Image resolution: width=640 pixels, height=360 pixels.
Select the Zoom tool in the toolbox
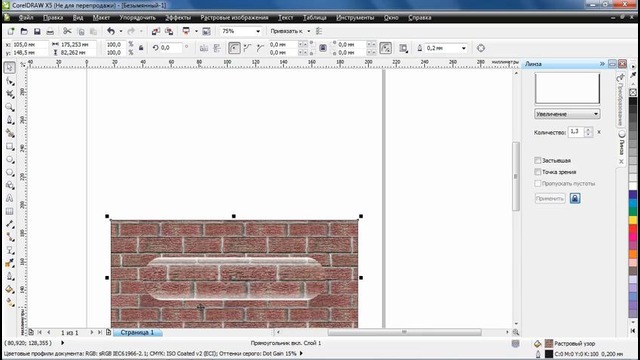(x=10, y=107)
